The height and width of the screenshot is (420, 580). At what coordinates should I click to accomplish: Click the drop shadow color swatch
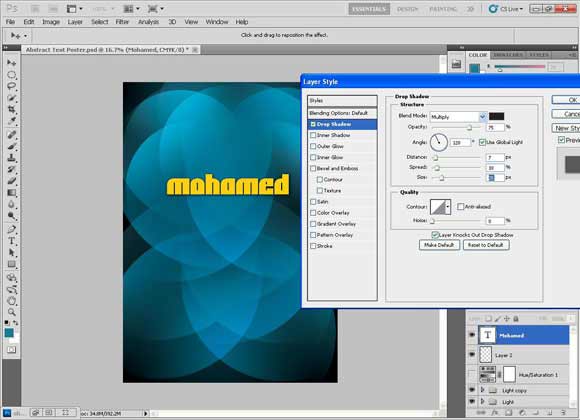[x=496, y=117]
